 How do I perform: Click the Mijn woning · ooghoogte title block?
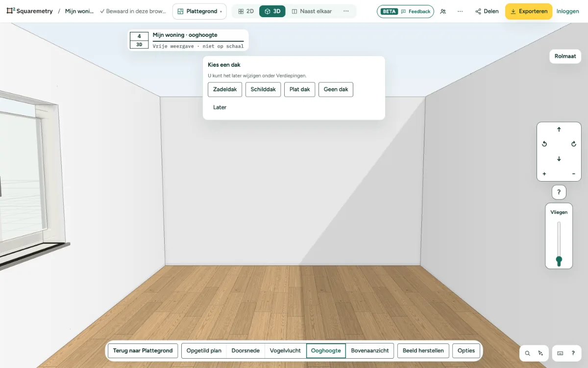188,40
